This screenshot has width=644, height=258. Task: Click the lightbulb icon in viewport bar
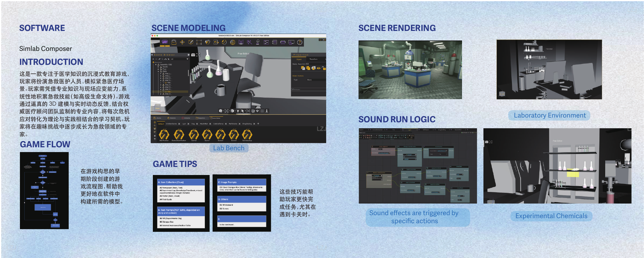(x=238, y=111)
